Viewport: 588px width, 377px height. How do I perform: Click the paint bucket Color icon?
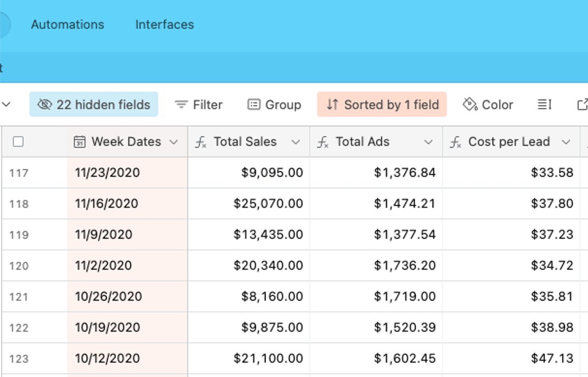pyautogui.click(x=470, y=105)
